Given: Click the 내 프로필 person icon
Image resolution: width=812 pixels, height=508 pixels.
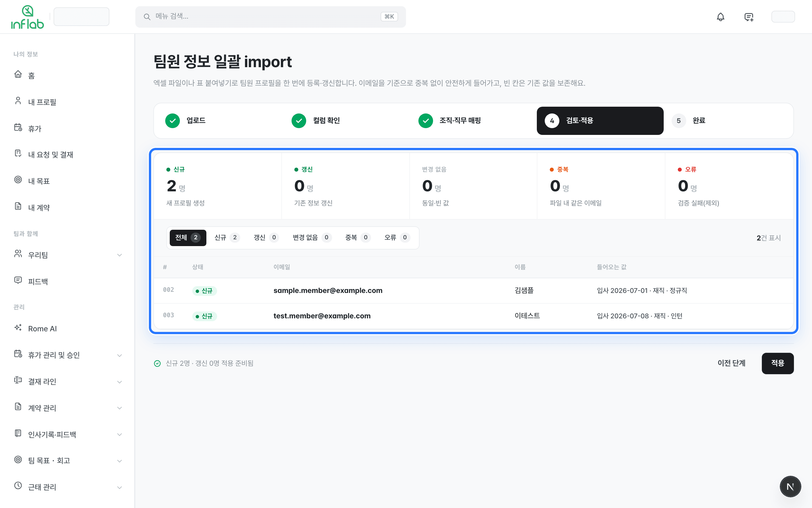Looking at the screenshot, I should (18, 101).
